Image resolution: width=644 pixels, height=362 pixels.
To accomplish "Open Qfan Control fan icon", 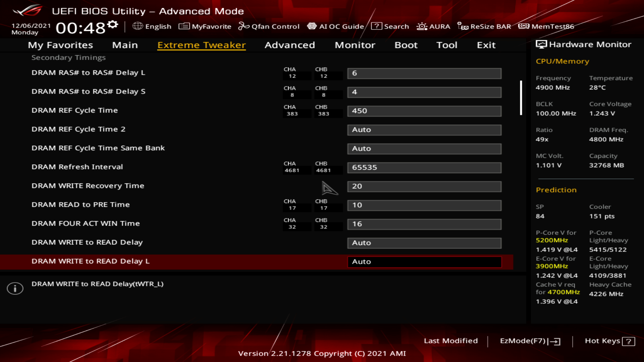I will 244,26.
